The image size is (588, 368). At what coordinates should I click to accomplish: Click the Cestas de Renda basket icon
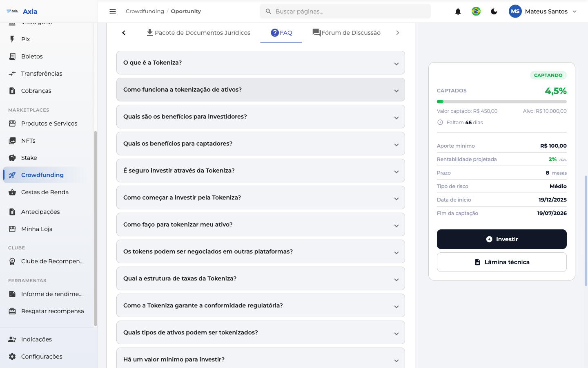[x=12, y=192]
